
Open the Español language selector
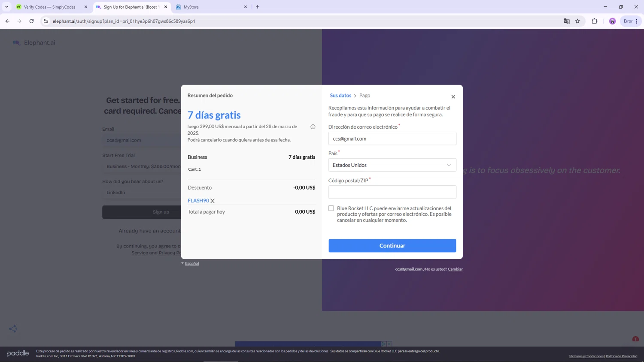tap(190, 263)
